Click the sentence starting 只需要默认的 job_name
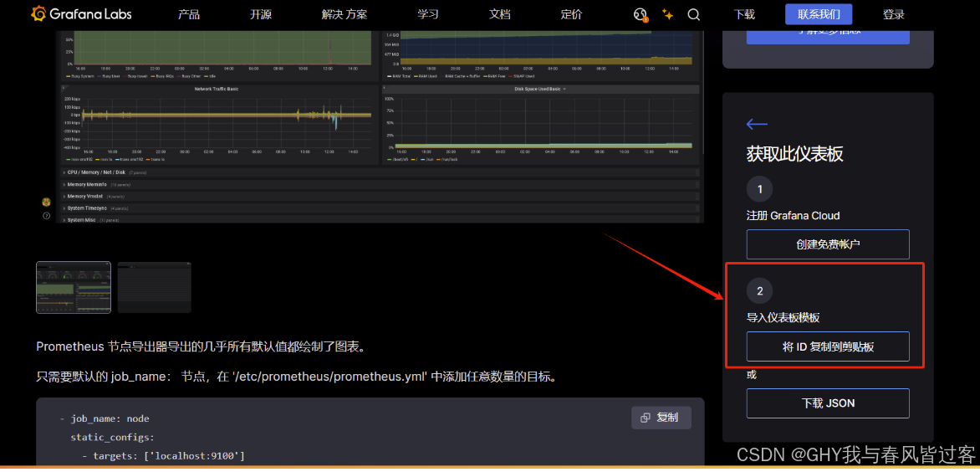Image resolution: width=980 pixels, height=472 pixels. coord(296,377)
